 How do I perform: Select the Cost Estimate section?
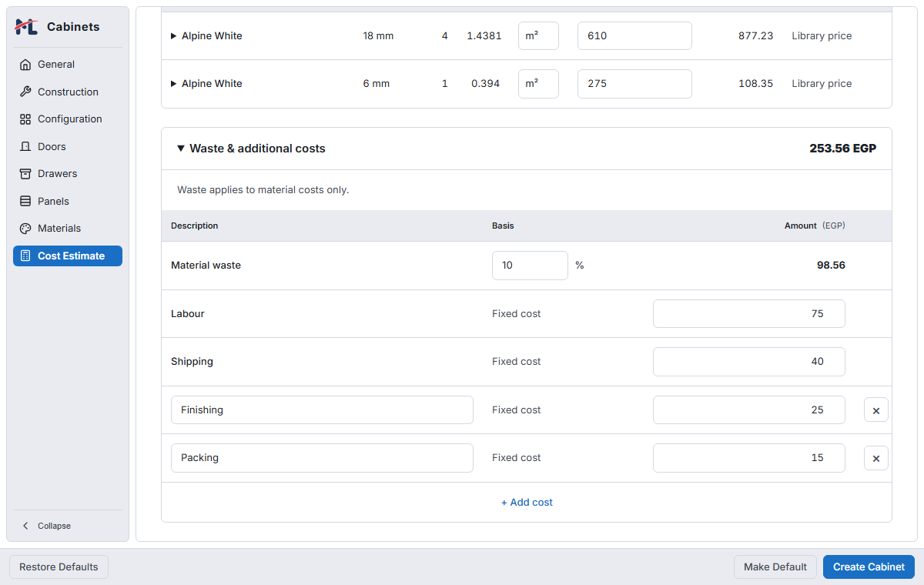[68, 256]
